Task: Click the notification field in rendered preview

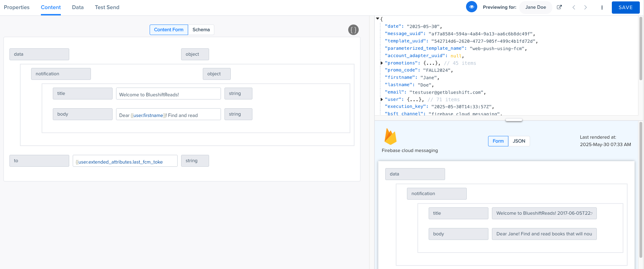Action: tap(437, 194)
